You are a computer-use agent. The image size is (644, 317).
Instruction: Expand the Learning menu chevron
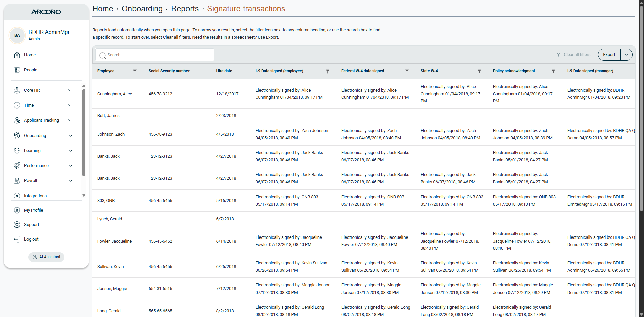pyautogui.click(x=70, y=151)
